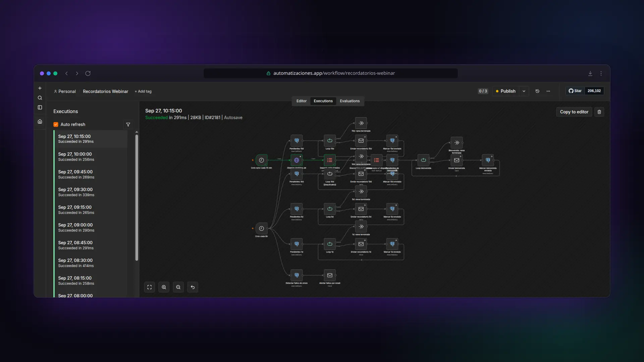Select the 'Loop 15d' node
Screen dimensions: 644x362
330,141
